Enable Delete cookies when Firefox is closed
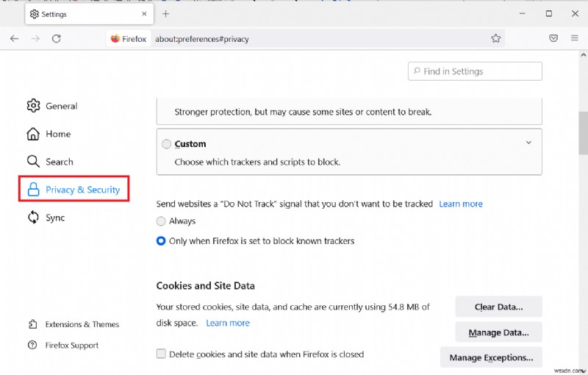This screenshot has width=588, height=375. click(x=161, y=354)
